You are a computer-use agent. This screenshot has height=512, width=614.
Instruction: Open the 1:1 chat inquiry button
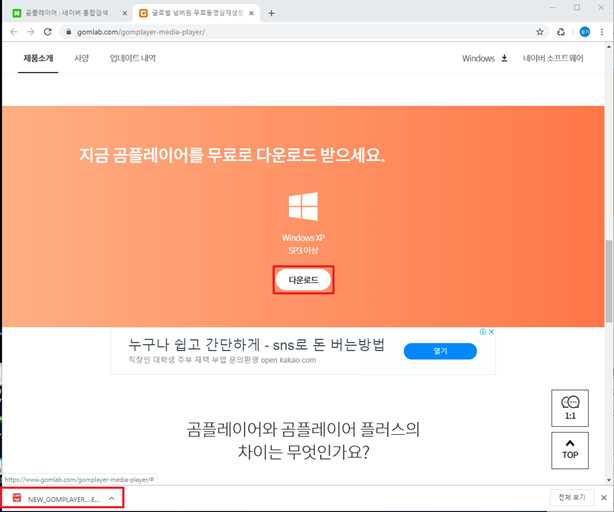pos(570,408)
